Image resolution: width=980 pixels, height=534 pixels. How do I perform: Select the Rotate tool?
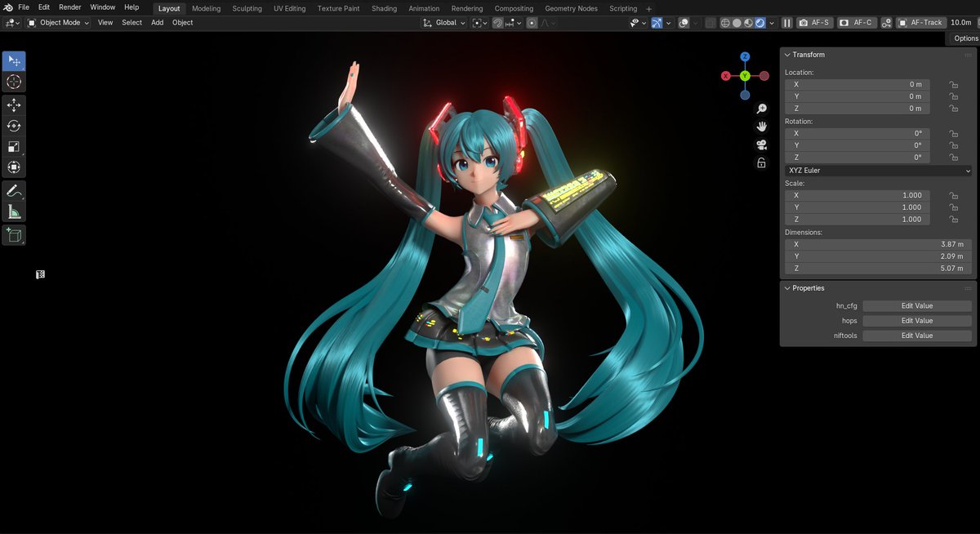(x=14, y=126)
